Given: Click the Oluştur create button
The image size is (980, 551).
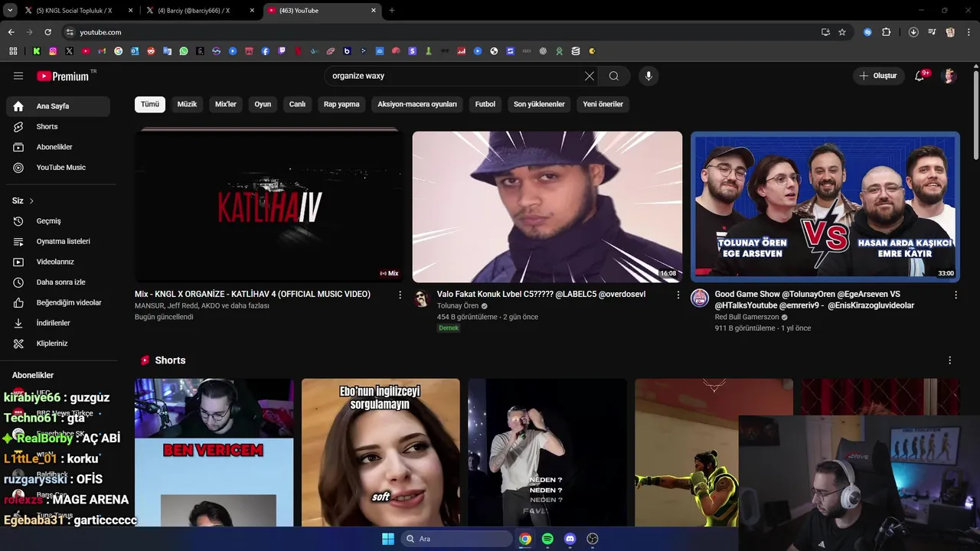Looking at the screenshot, I should click(x=878, y=76).
